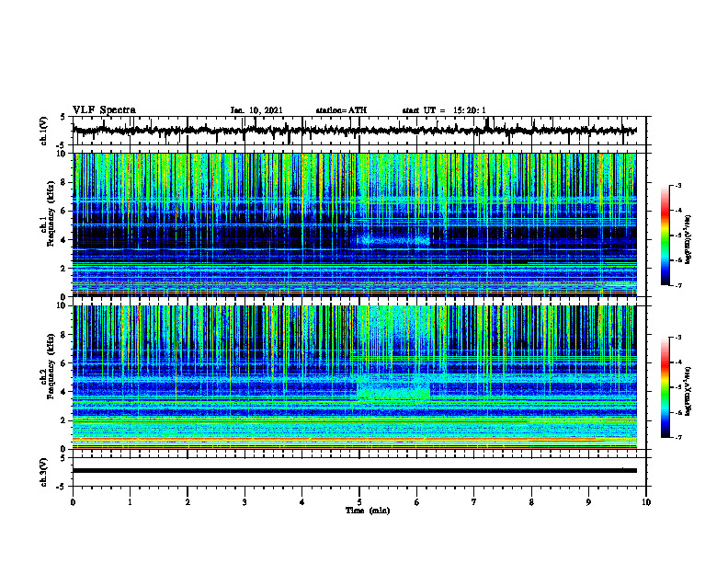Image resolution: width=728 pixels, height=563 pixels.
Task: Click the ch.1 color bar PSD unit label
Action: coord(688,239)
